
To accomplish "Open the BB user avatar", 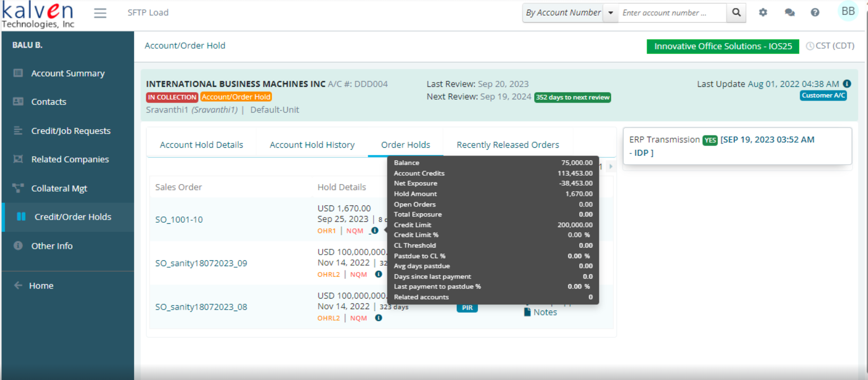I will tap(848, 11).
